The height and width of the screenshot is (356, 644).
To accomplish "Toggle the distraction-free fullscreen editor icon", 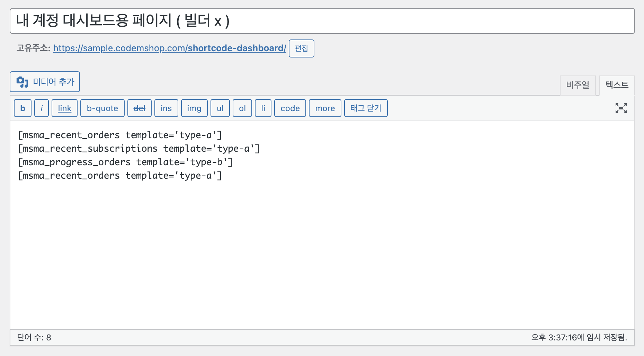I will click(x=621, y=108).
